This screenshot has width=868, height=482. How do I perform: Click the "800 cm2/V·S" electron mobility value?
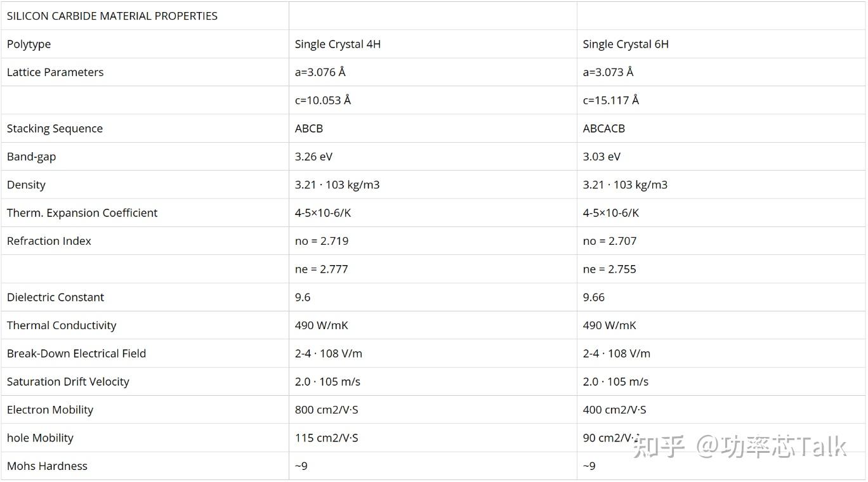tap(327, 410)
